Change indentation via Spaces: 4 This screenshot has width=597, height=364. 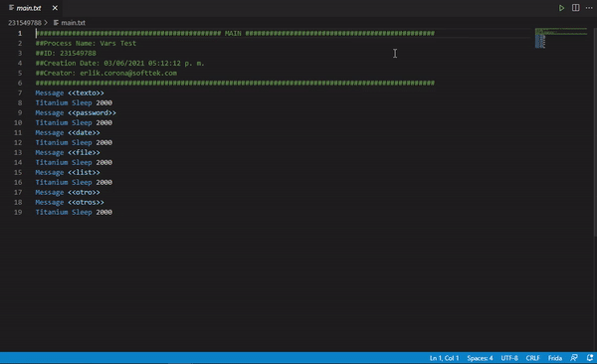pos(480,358)
